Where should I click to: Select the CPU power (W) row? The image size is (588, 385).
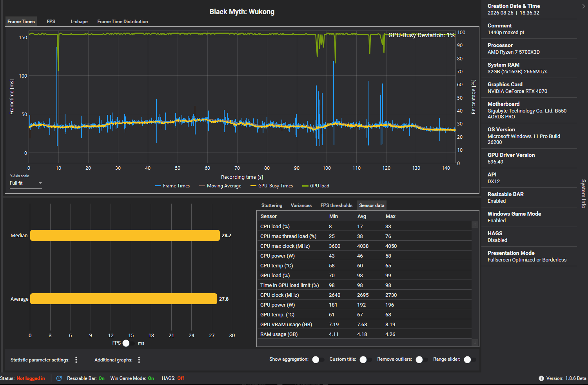(x=364, y=256)
